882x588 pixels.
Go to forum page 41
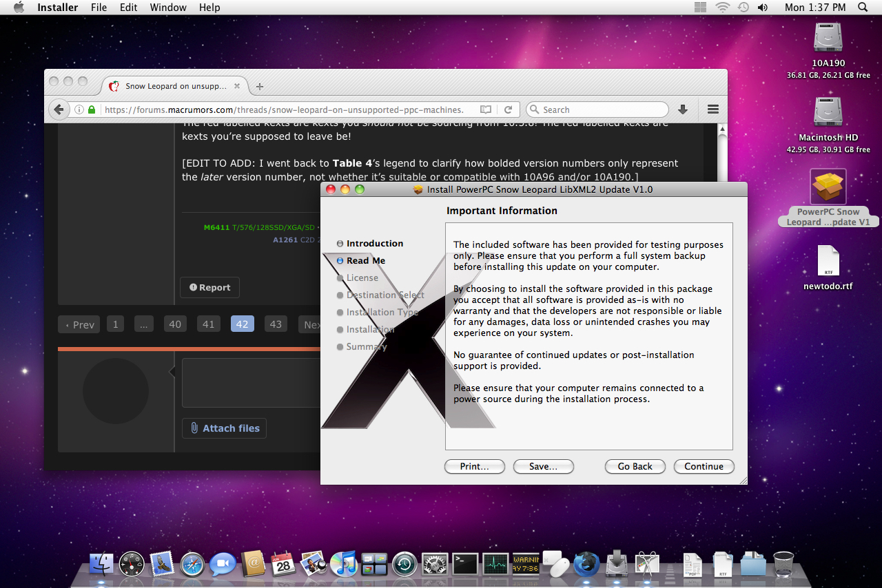208,324
